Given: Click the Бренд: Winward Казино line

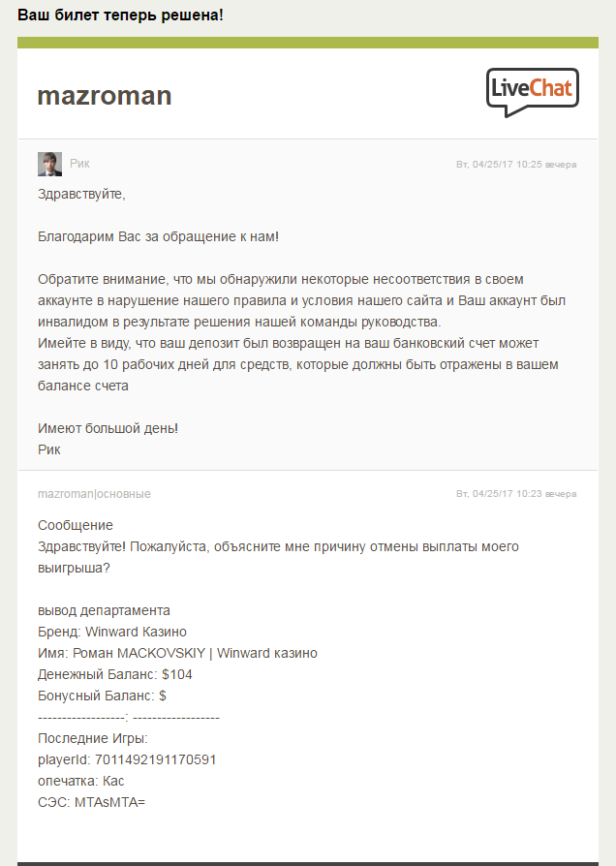Looking at the screenshot, I should click(x=112, y=632).
